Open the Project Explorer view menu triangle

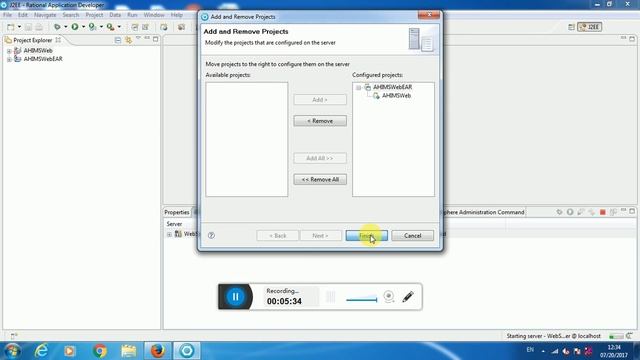point(138,38)
